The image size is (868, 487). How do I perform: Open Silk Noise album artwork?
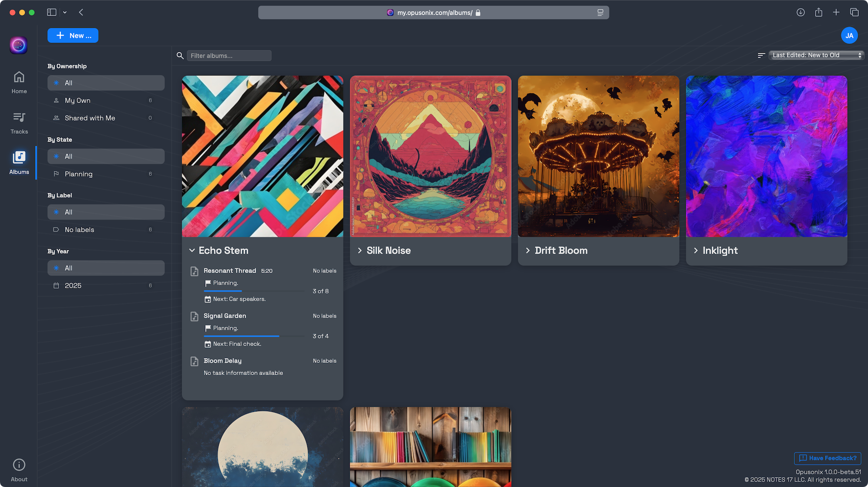[x=431, y=156]
